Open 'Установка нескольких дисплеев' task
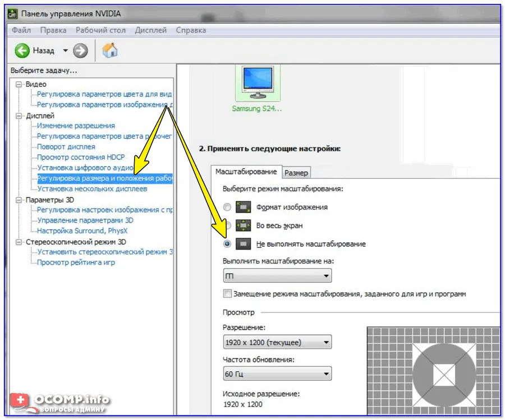Image resolution: width=505 pixels, height=420 pixels. tap(92, 188)
